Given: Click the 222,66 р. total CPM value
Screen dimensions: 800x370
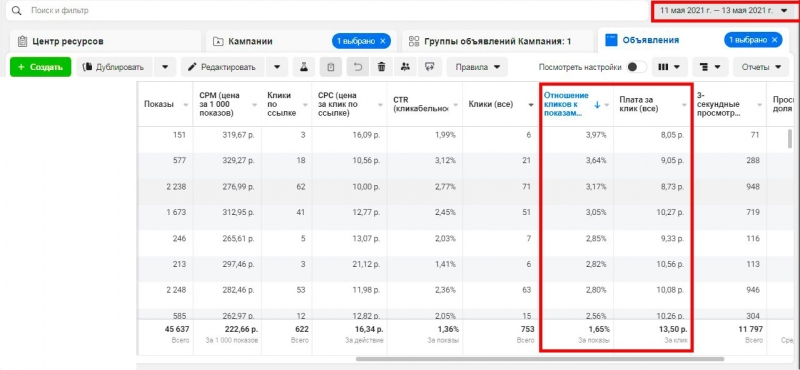Looking at the screenshot, I should pyautogui.click(x=241, y=329).
